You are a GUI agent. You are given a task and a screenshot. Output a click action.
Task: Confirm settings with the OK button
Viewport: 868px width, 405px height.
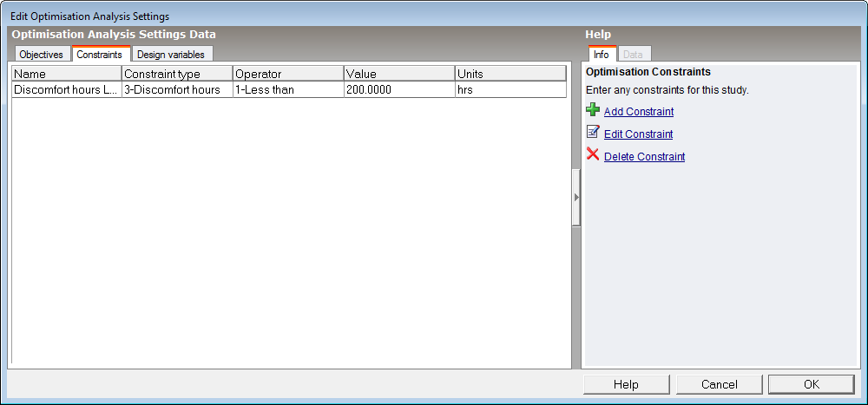pos(811,384)
